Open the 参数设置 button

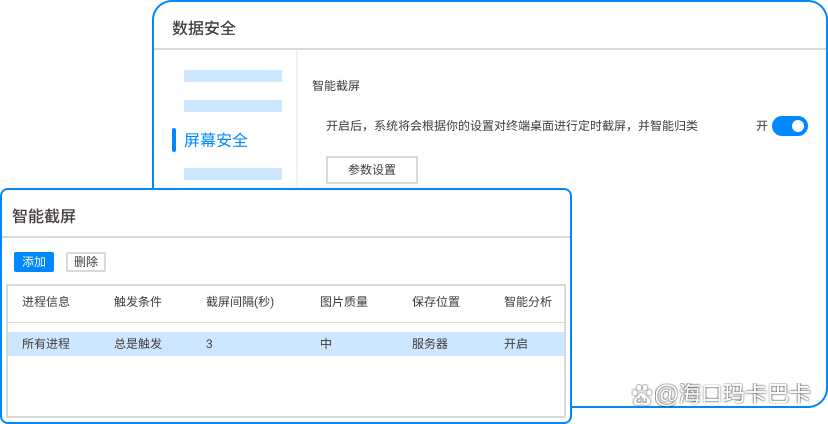372,170
